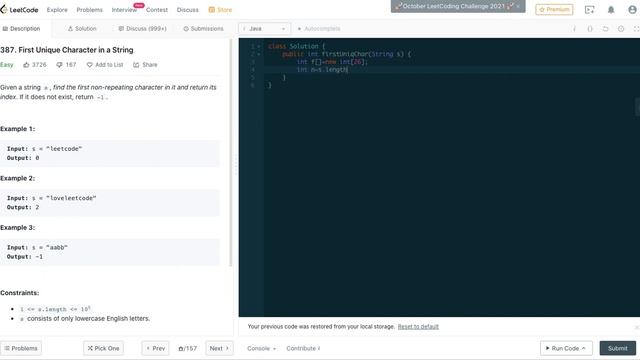The image size is (640, 360).
Task: Click the Example 2 loveleetcode code block
Action: point(109,203)
